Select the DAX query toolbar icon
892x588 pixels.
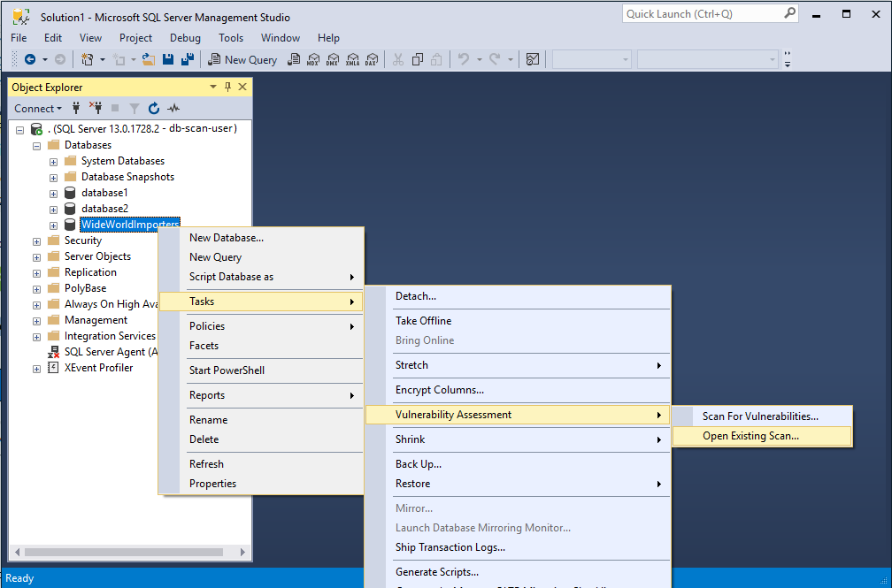click(x=373, y=59)
